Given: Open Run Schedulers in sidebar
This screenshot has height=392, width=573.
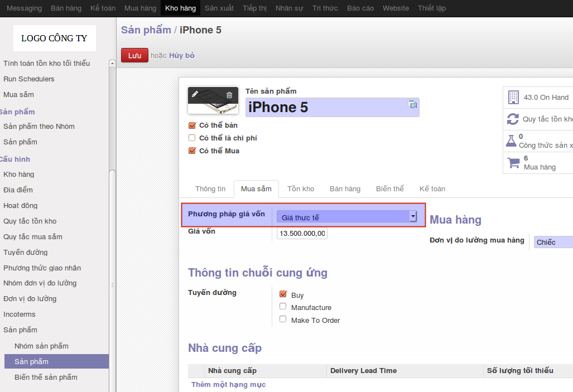Looking at the screenshot, I should click(x=29, y=79).
